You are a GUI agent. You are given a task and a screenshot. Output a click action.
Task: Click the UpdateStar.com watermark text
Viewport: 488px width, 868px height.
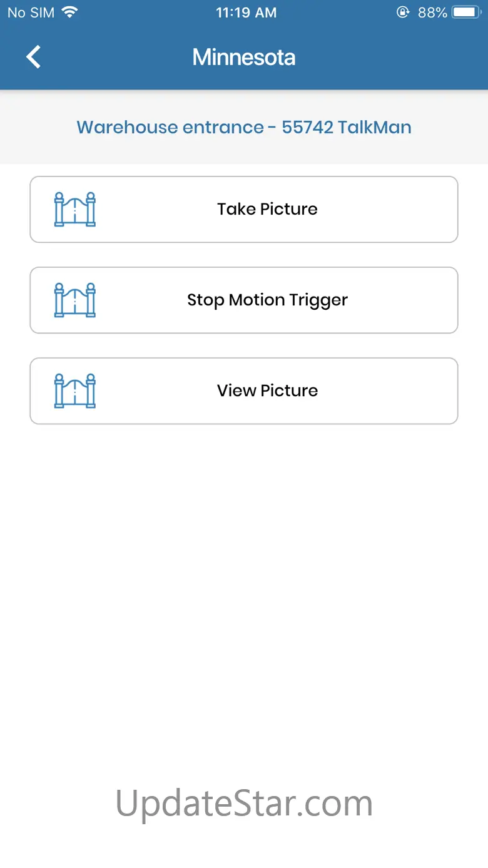pos(244,802)
